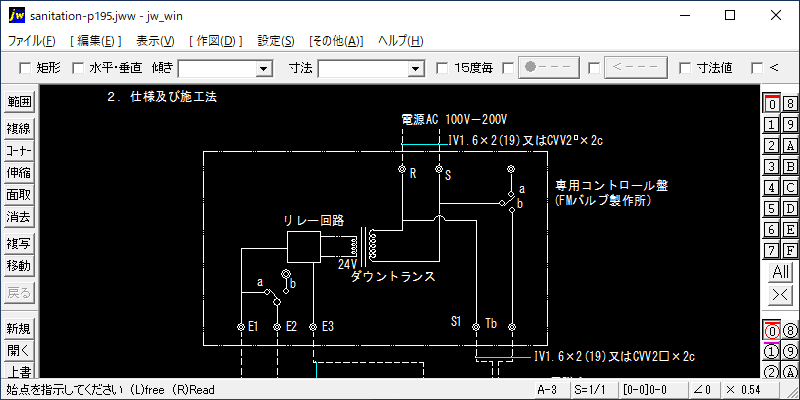
Task: Click the リレー回路 label in the drawing
Action: pyautogui.click(x=313, y=220)
